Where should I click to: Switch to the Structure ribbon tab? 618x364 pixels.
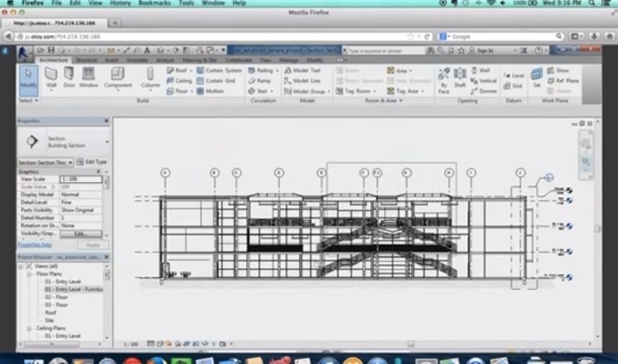pos(86,60)
